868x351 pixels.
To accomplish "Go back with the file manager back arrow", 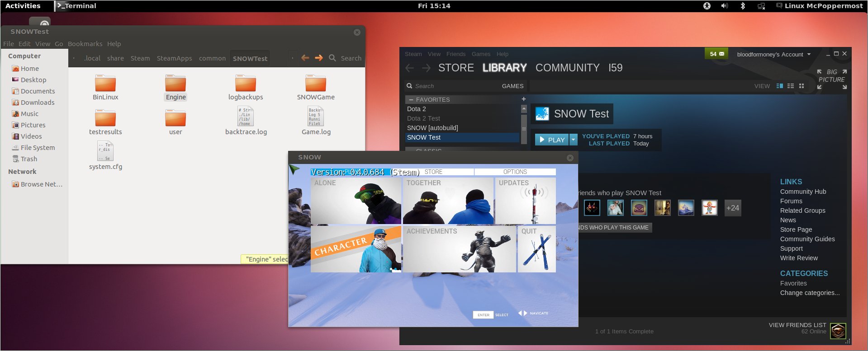I will tap(305, 58).
